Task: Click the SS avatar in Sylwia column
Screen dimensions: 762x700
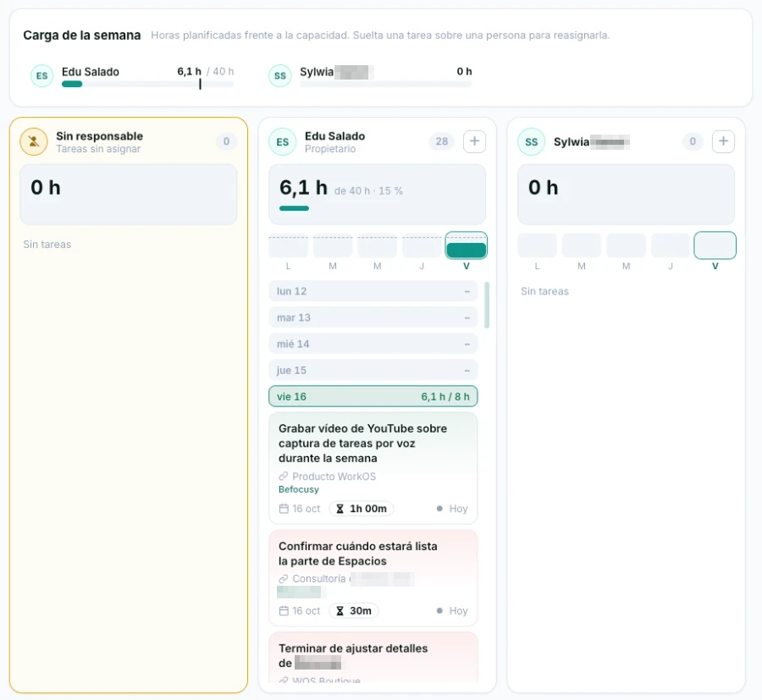Action: [531, 142]
